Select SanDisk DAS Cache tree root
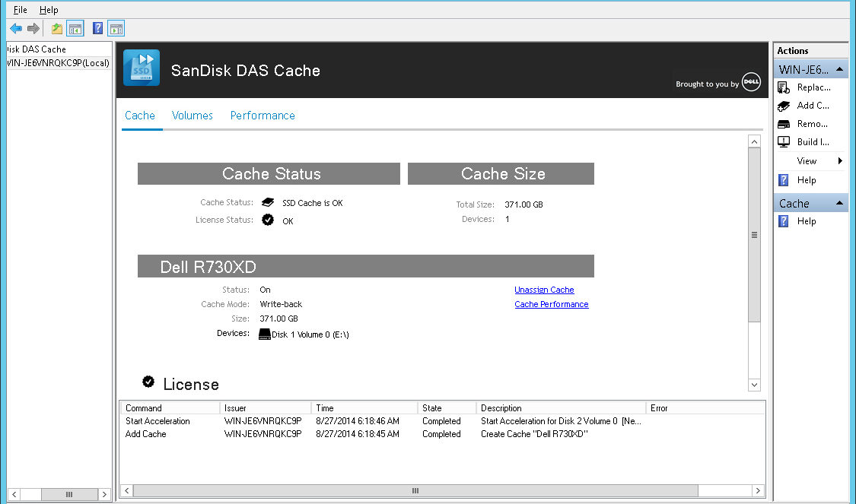 [37, 49]
